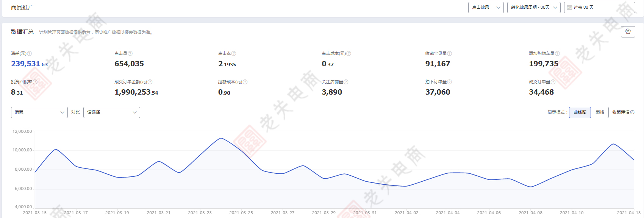Image resolution: width=644 pixels, height=218 pixels.
Task: Click help icon next to 点击率
Action: point(234,54)
